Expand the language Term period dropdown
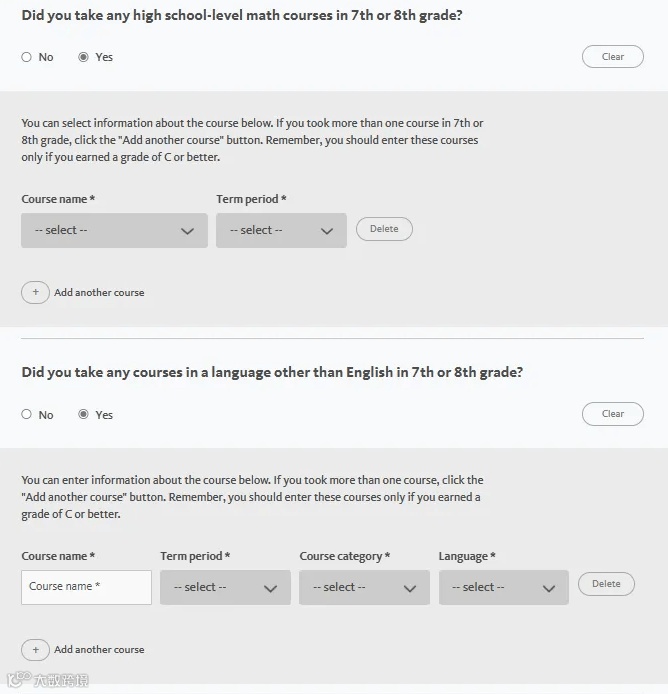The image size is (668, 694). coord(225,588)
